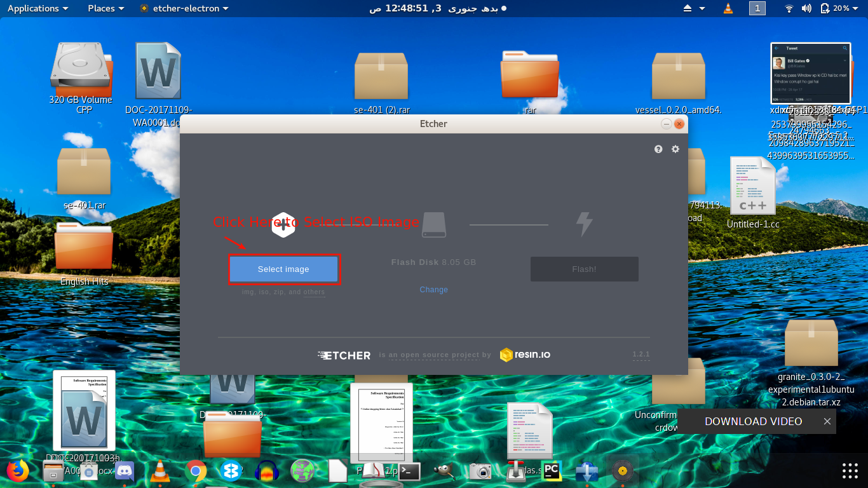This screenshot has height=488, width=868.
Task: Click the eject tray icon in top bar
Action: (x=687, y=8)
